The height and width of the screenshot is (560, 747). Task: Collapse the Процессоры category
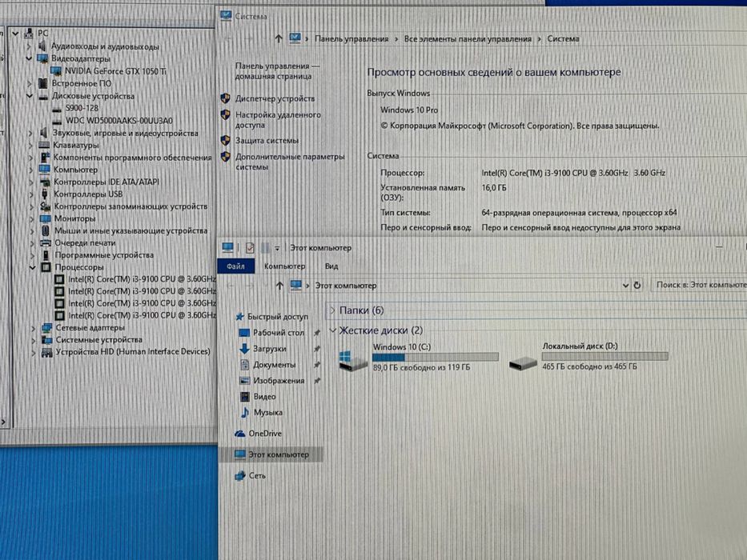point(32,268)
